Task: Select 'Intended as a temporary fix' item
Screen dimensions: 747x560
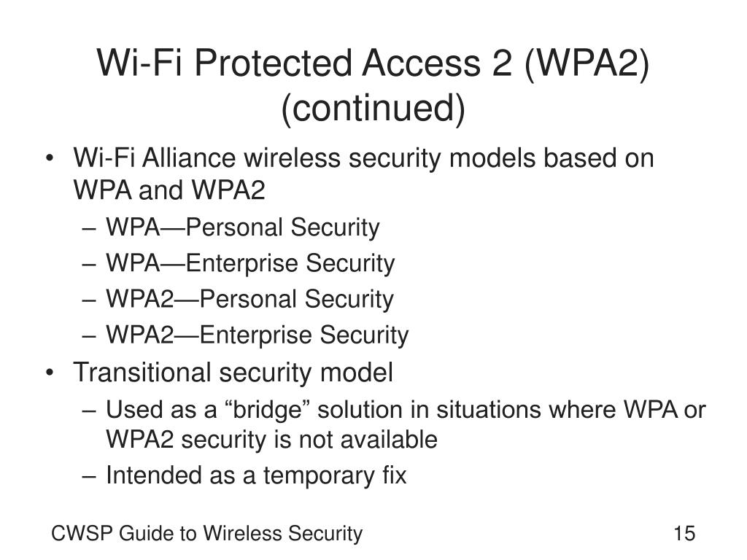Action: click(256, 475)
